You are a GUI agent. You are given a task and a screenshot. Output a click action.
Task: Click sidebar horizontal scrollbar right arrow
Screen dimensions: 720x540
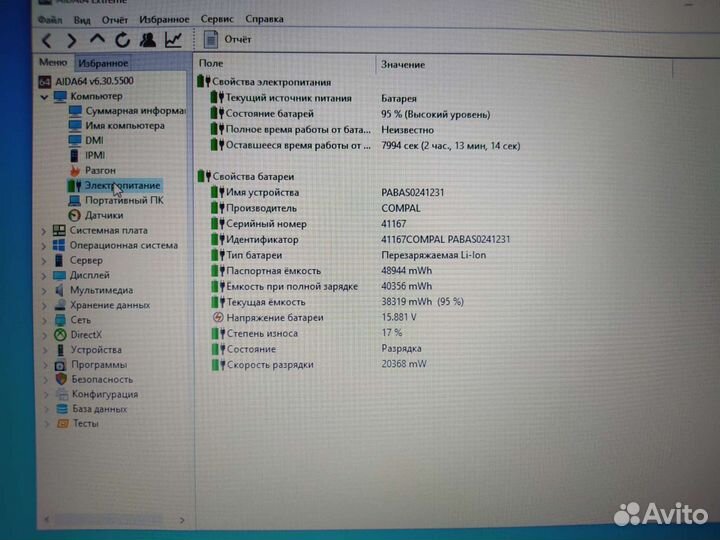tap(182, 520)
